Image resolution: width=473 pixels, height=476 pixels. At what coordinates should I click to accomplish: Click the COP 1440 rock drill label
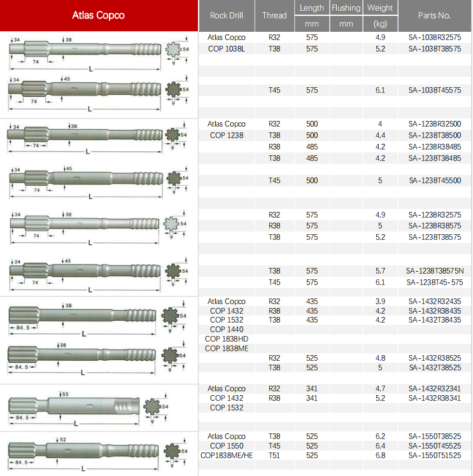(227, 330)
